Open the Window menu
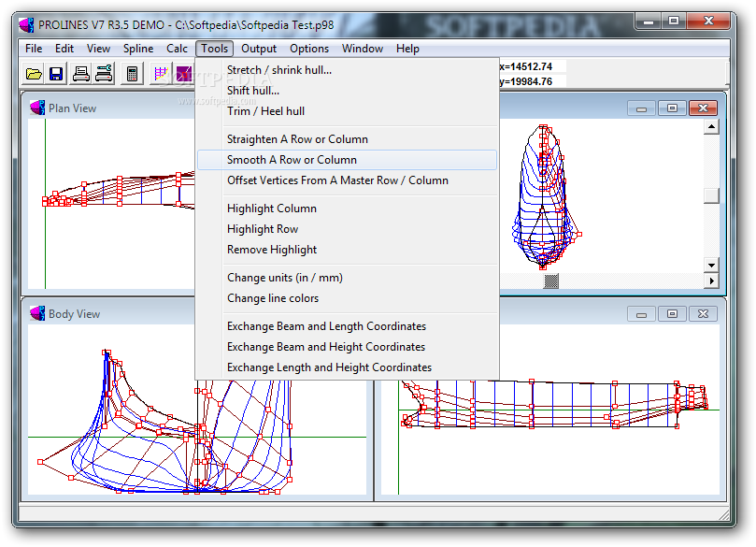756x547 pixels. pos(363,49)
